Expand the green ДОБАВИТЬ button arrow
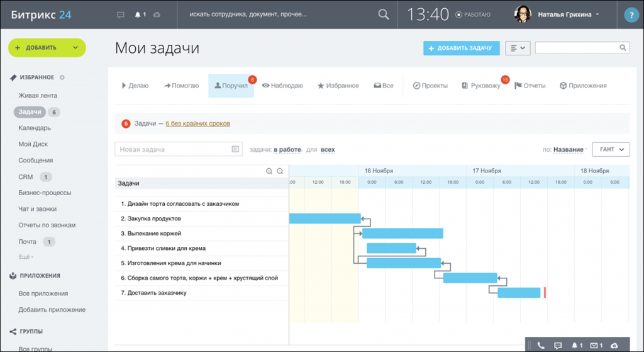644x352 pixels. [x=75, y=47]
